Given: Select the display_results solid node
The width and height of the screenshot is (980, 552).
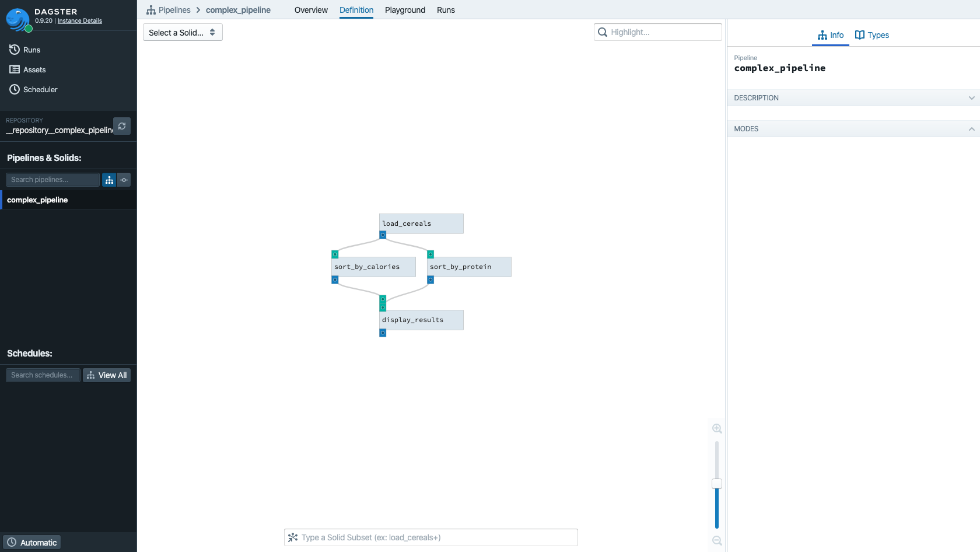Looking at the screenshot, I should (421, 320).
